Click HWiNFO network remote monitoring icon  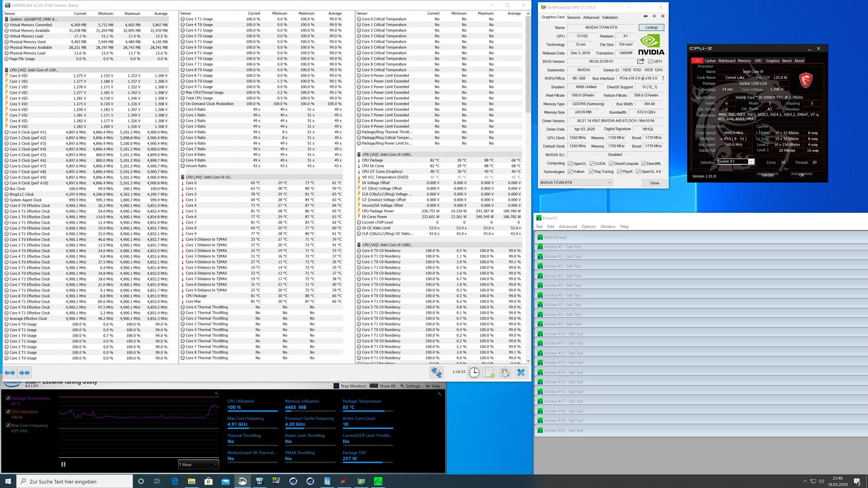[x=436, y=372]
